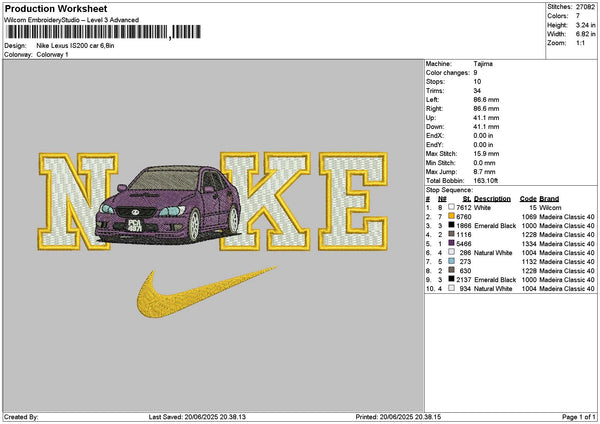Click the 'Right:' measurement label

click(x=434, y=109)
